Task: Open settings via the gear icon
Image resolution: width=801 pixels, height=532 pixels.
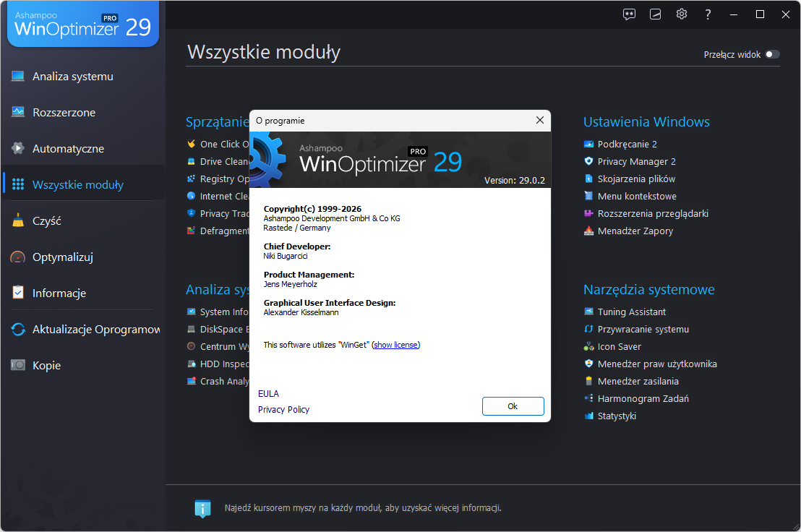Action: pyautogui.click(x=682, y=14)
